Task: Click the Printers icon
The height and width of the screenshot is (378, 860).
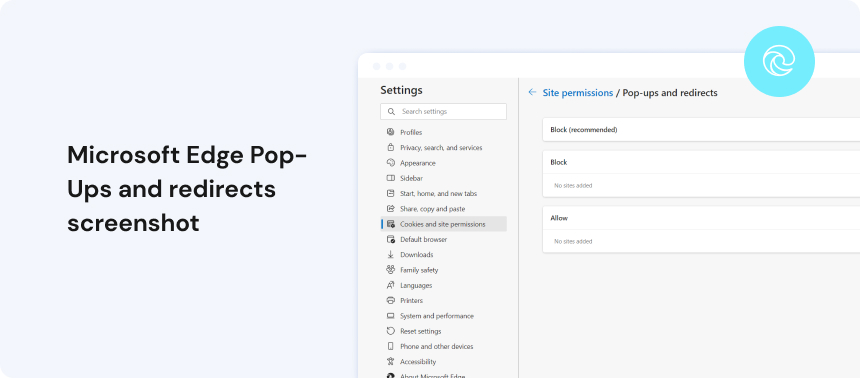Action: pos(391,301)
